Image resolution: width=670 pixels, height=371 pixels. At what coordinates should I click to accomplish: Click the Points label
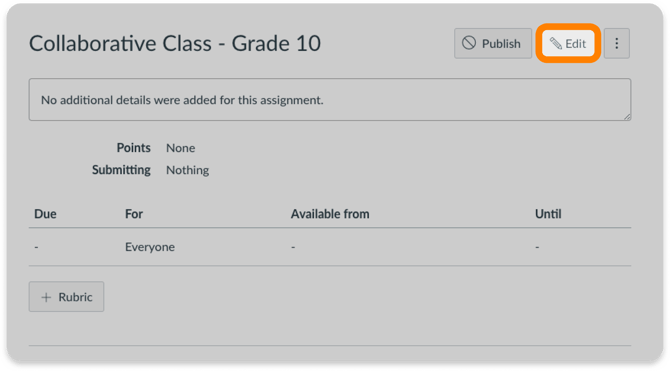133,148
